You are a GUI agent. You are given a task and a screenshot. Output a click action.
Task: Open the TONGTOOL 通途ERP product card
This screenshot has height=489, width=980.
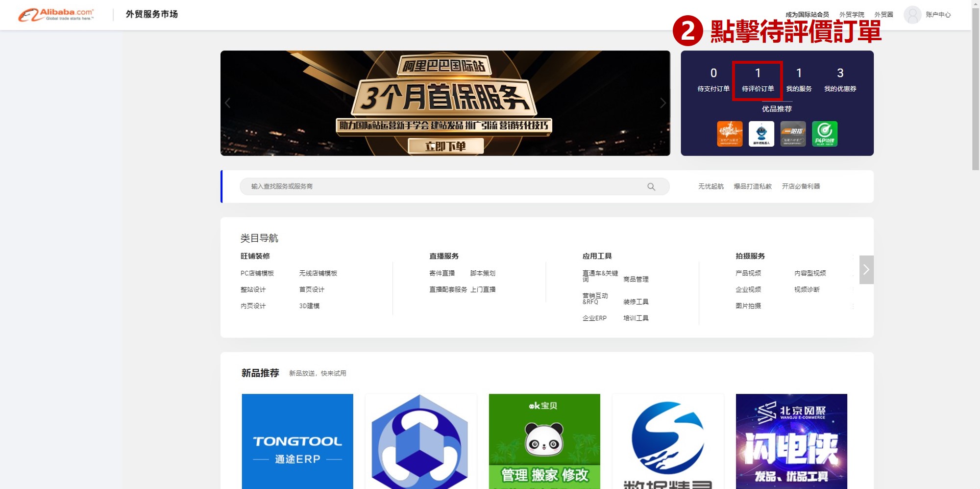tap(297, 441)
